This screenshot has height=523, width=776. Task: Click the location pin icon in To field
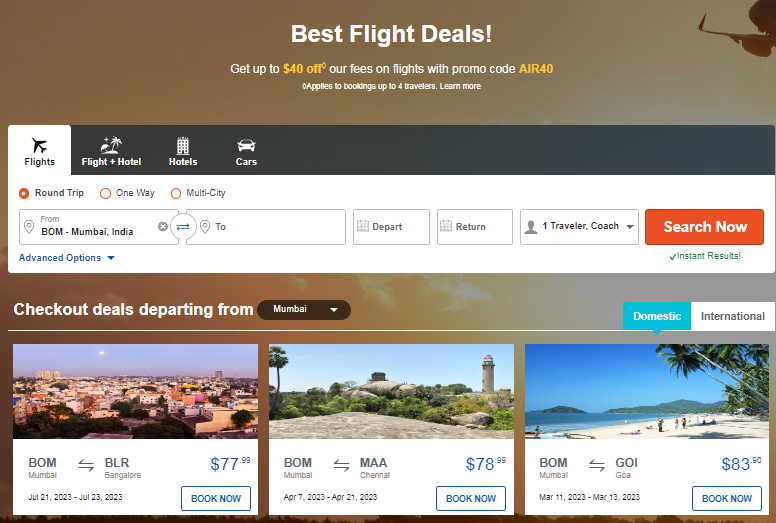pyautogui.click(x=204, y=227)
